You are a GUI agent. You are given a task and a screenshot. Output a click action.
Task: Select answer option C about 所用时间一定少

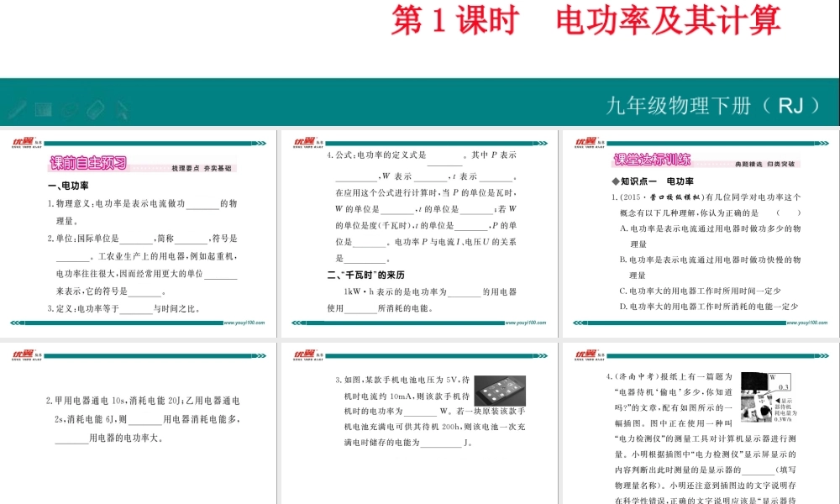(700, 291)
